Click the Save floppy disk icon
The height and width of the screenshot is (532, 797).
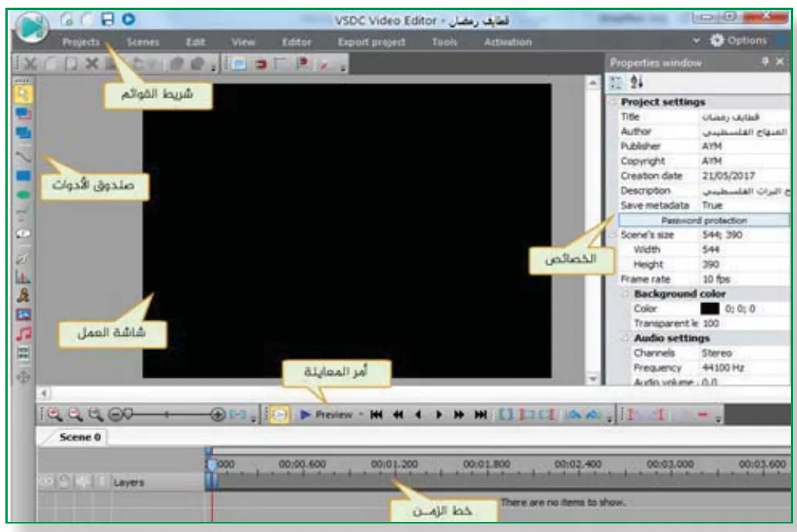108,19
